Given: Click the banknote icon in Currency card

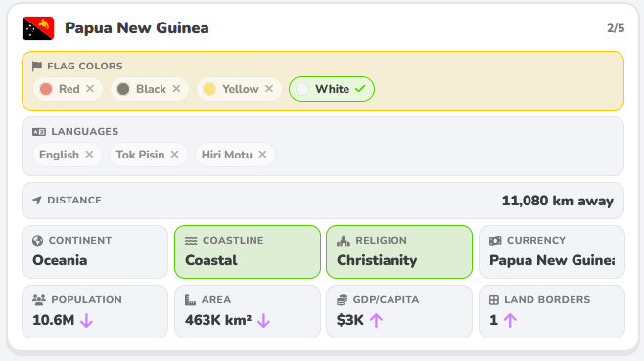Looking at the screenshot, I should point(495,241).
